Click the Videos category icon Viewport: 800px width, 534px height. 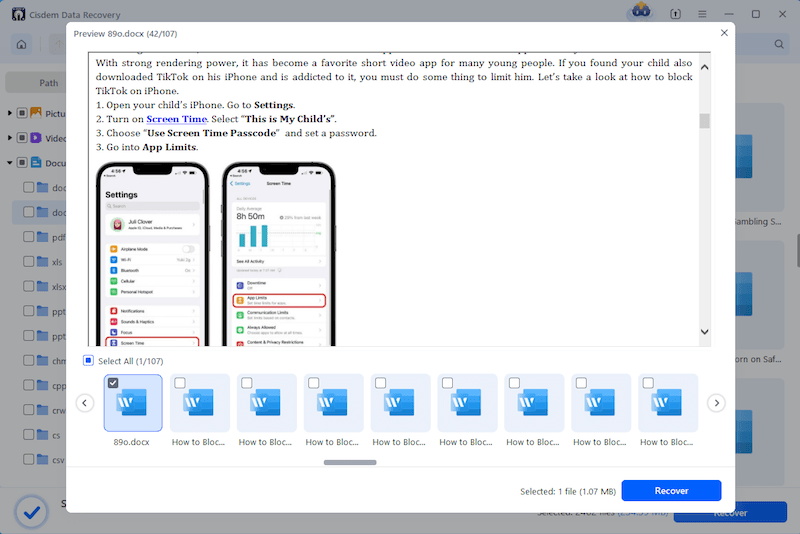point(36,138)
